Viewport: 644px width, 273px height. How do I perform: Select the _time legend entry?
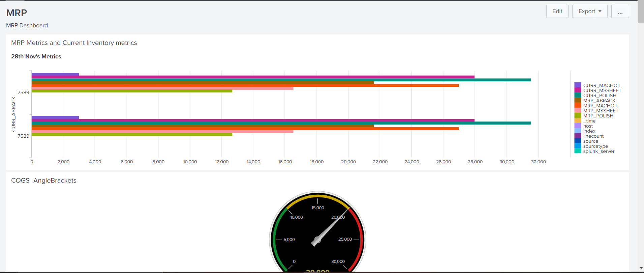589,121
